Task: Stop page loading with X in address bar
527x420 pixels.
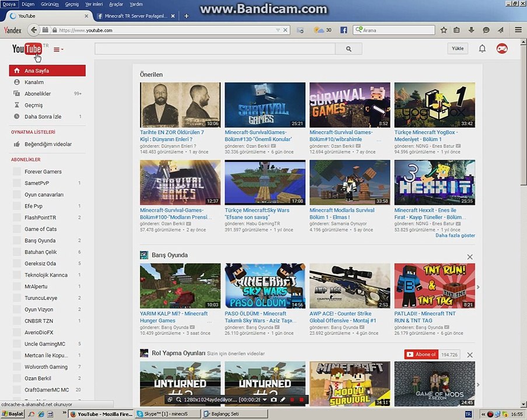Action: pos(285,30)
